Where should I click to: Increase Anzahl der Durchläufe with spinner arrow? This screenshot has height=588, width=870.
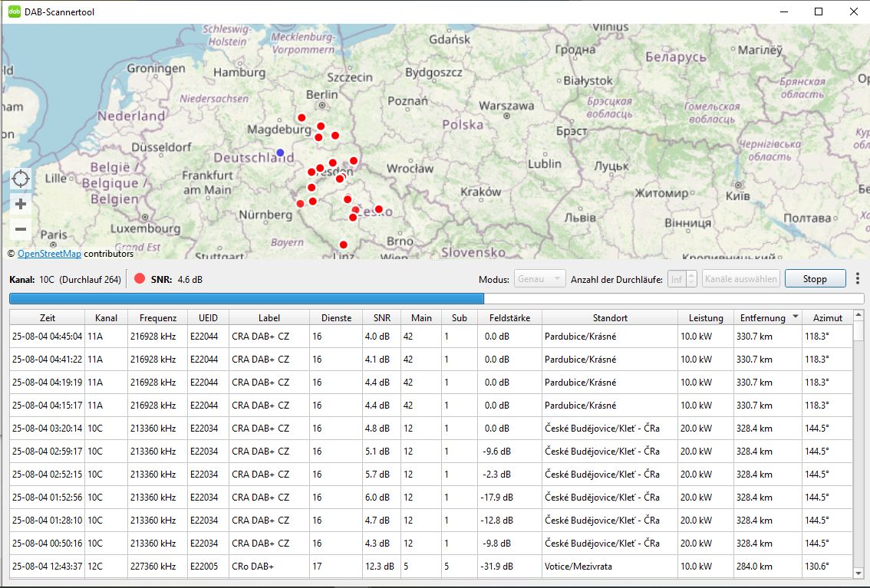point(691,275)
